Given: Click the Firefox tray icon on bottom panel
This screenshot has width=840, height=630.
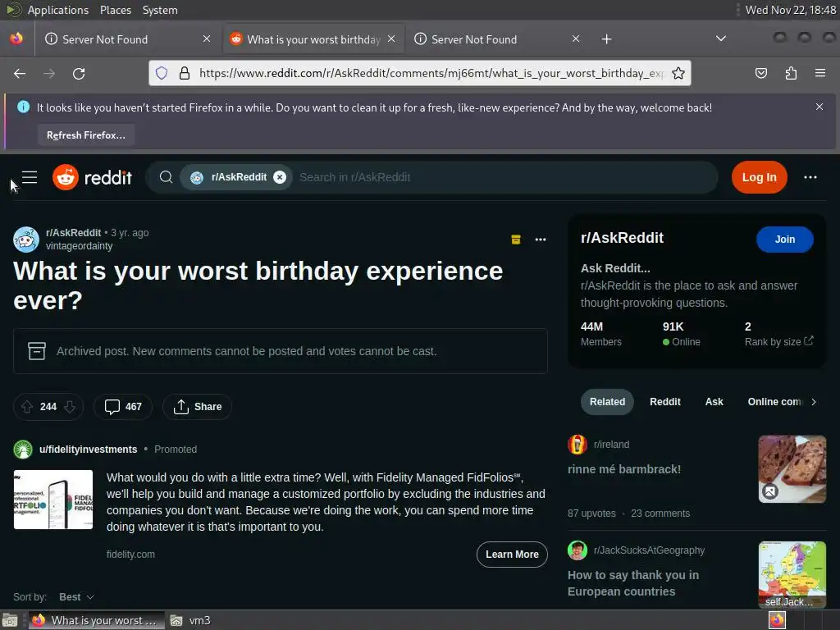Looking at the screenshot, I should pyautogui.click(x=776, y=620).
